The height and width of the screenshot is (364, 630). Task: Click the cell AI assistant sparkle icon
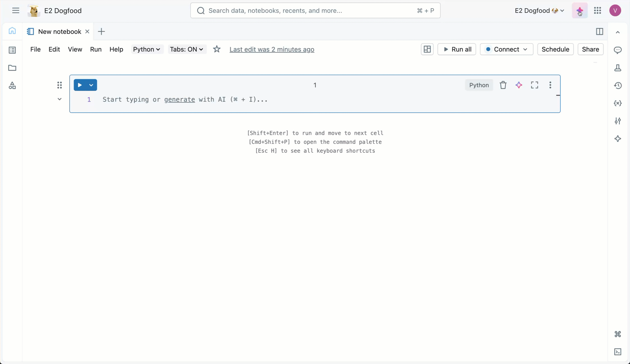point(519,85)
